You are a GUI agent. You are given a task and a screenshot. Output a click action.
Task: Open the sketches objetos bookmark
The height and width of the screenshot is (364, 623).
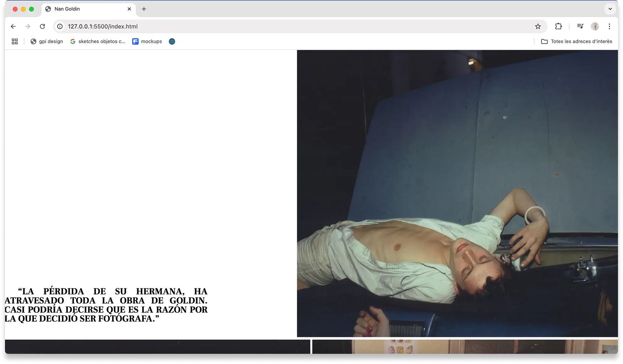(x=98, y=41)
